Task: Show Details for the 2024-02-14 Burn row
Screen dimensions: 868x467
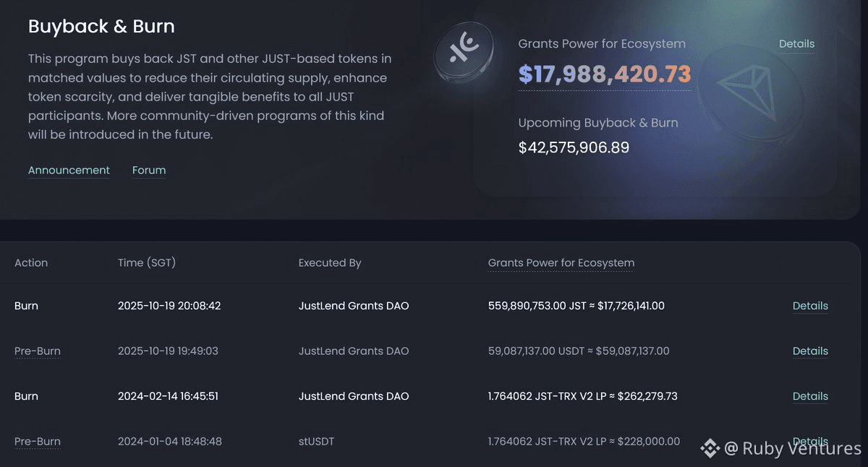Action: point(810,396)
